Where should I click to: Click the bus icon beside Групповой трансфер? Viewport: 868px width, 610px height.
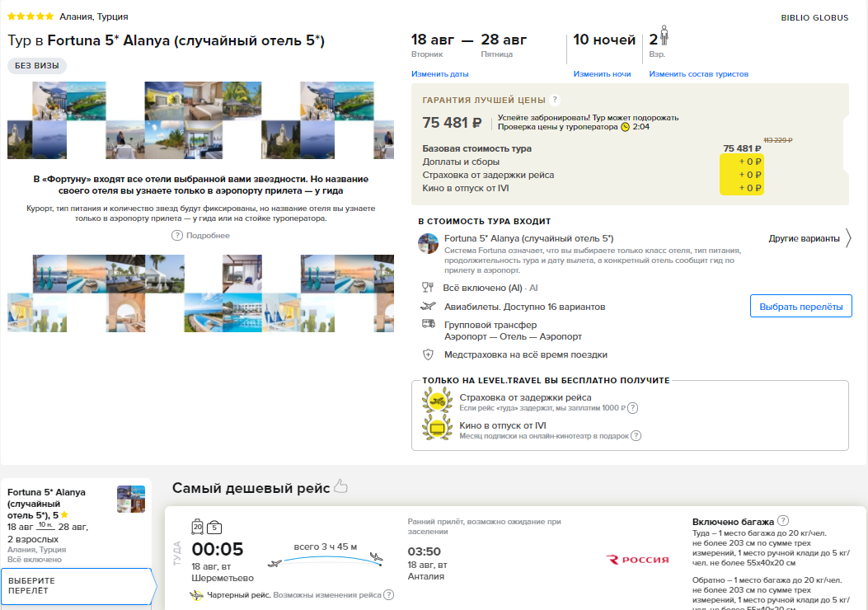tap(429, 323)
